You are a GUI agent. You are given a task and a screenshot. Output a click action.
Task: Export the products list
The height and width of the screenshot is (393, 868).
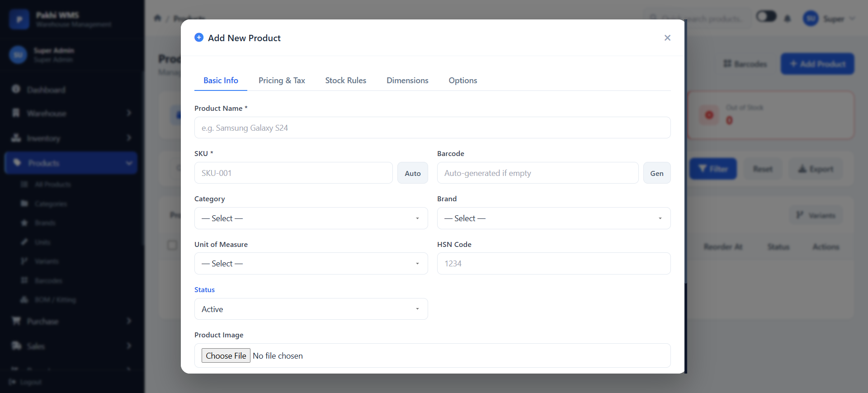[816, 169]
